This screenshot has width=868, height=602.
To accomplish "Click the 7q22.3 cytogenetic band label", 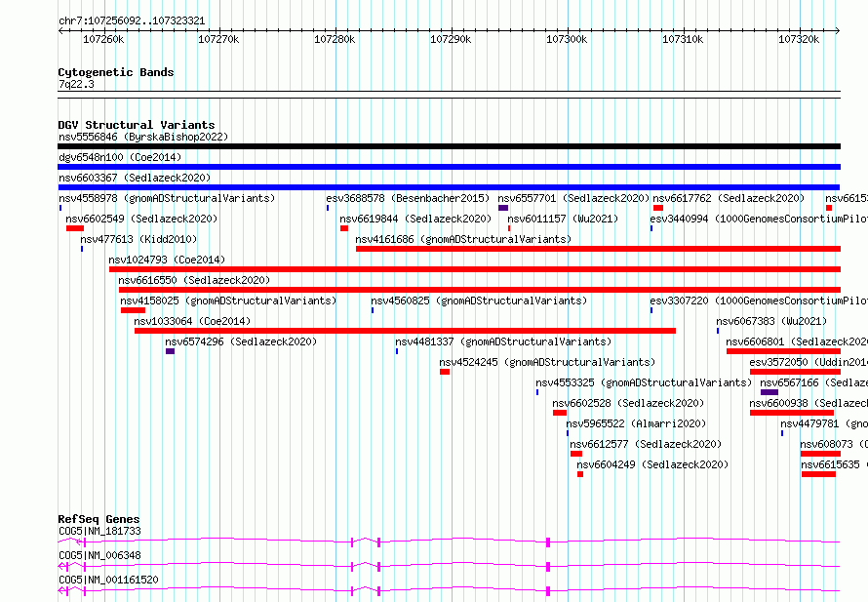I will pos(76,84).
